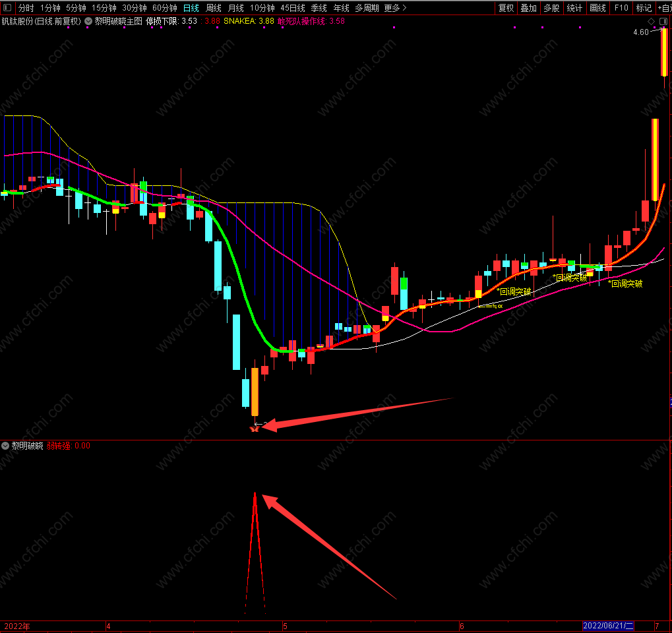
Task: Open F10 company information
Action: (x=621, y=8)
